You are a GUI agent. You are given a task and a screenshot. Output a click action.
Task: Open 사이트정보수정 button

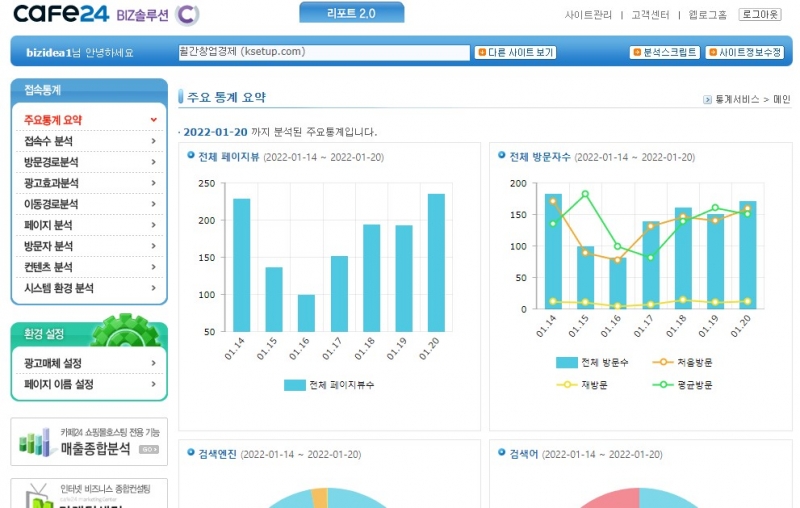coord(745,52)
